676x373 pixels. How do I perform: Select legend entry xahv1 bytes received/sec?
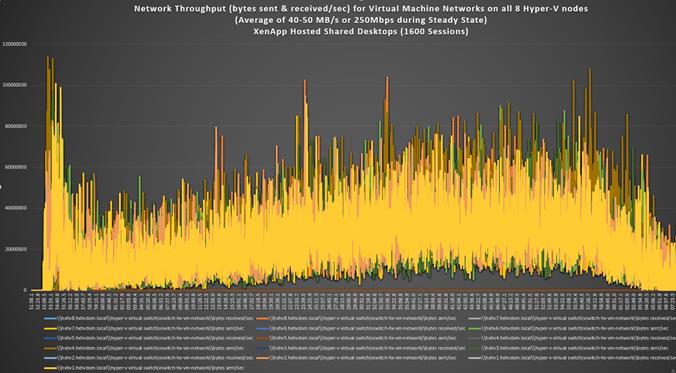click(573, 358)
